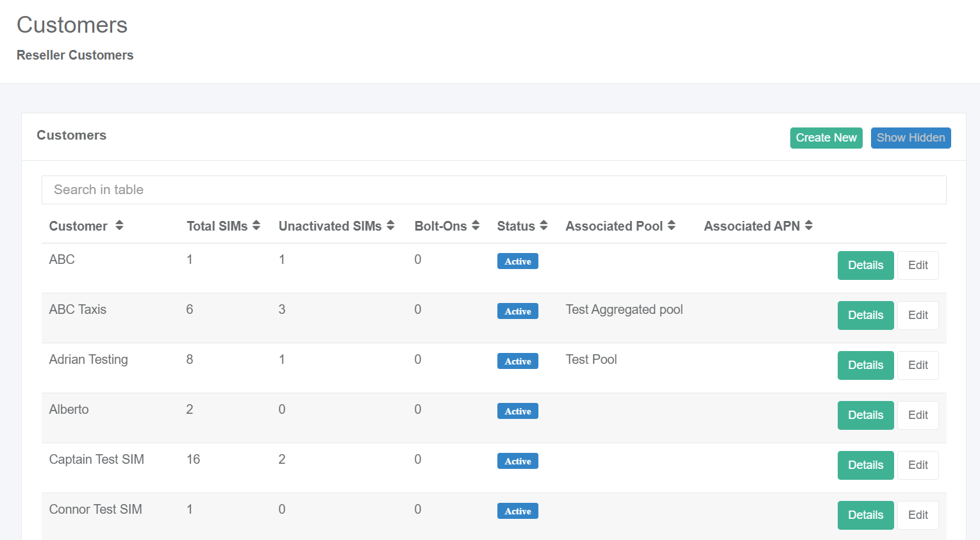This screenshot has width=980, height=540.
Task: Click the Unactivated SIMs column header
Action: 330,226
